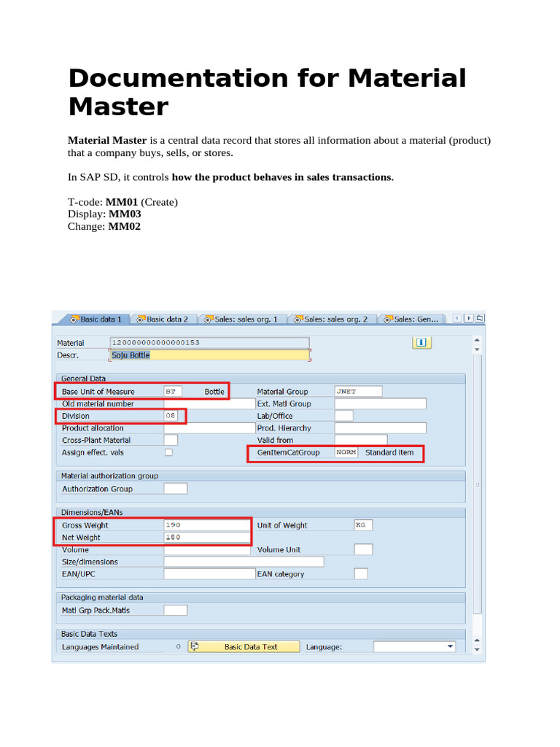Click the General Data section header
The width and height of the screenshot is (560, 747).
click(x=83, y=379)
